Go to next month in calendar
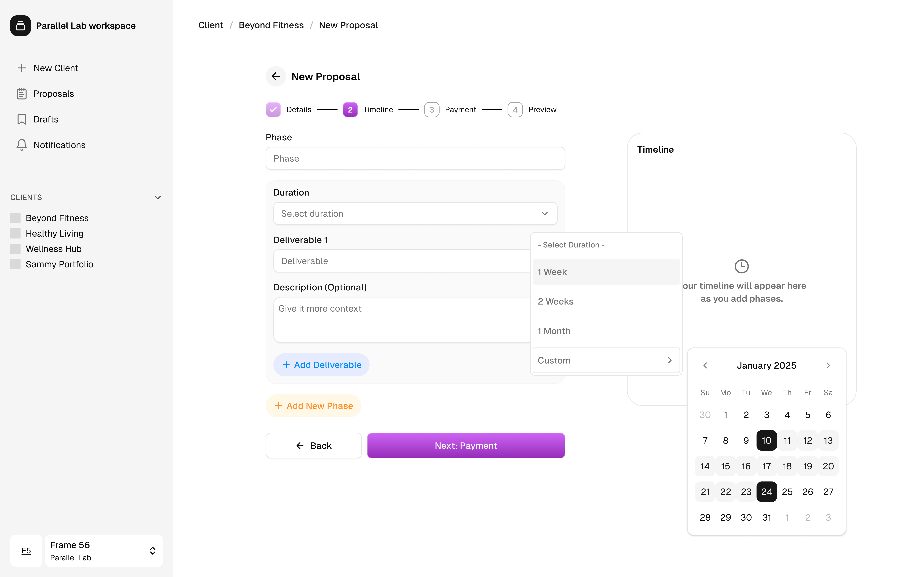The image size is (924, 577). pyautogui.click(x=828, y=365)
